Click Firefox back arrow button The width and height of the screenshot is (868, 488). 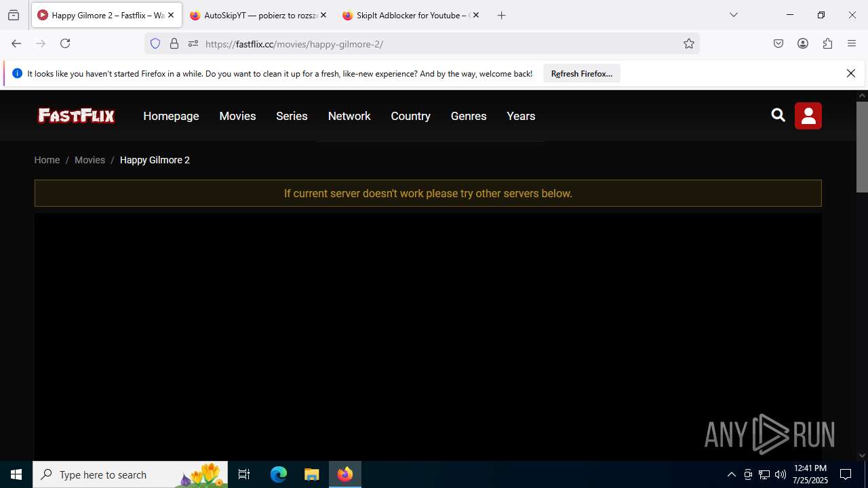16,43
